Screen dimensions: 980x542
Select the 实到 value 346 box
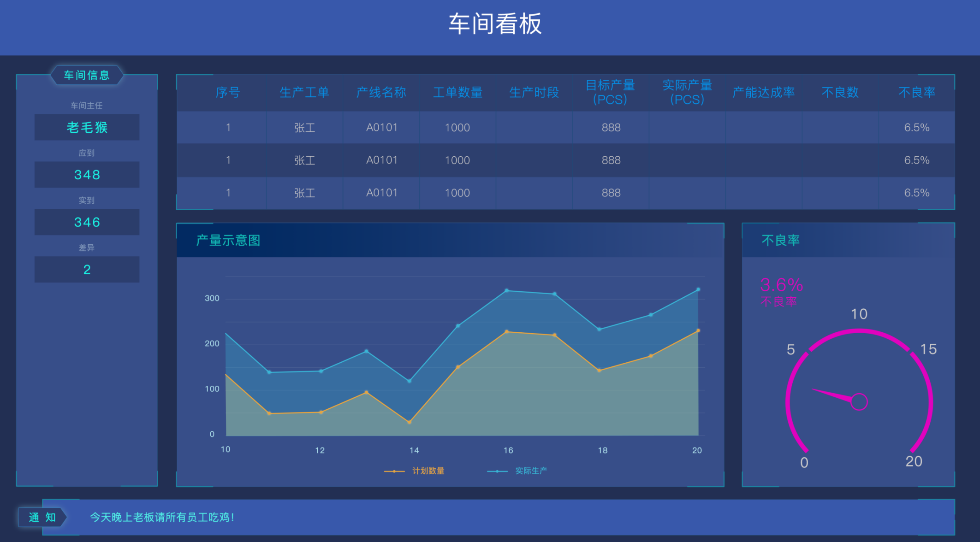pos(87,222)
